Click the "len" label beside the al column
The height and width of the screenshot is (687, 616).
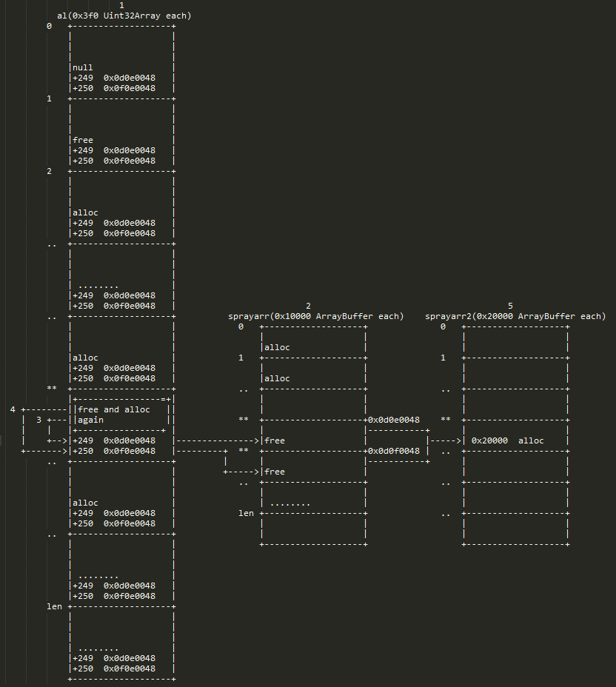(x=54, y=607)
